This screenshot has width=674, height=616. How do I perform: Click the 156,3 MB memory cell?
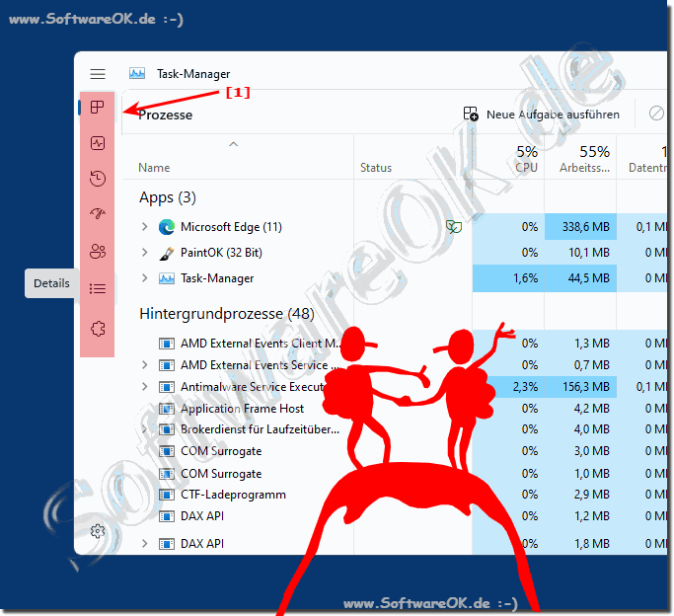pos(580,387)
